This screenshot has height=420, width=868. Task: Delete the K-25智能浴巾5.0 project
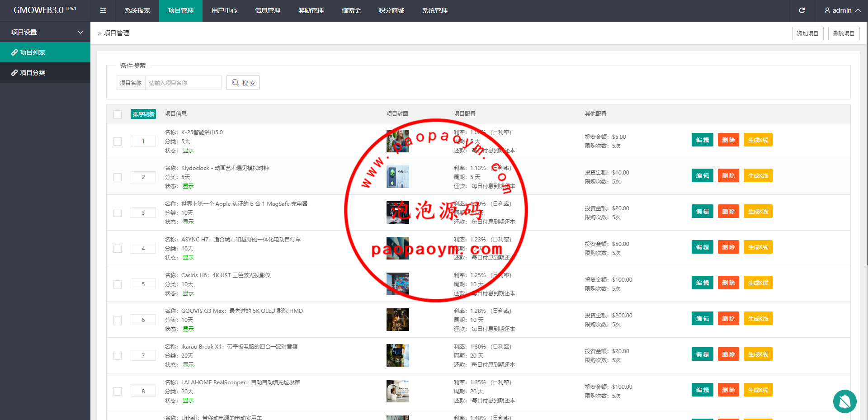pyautogui.click(x=728, y=140)
